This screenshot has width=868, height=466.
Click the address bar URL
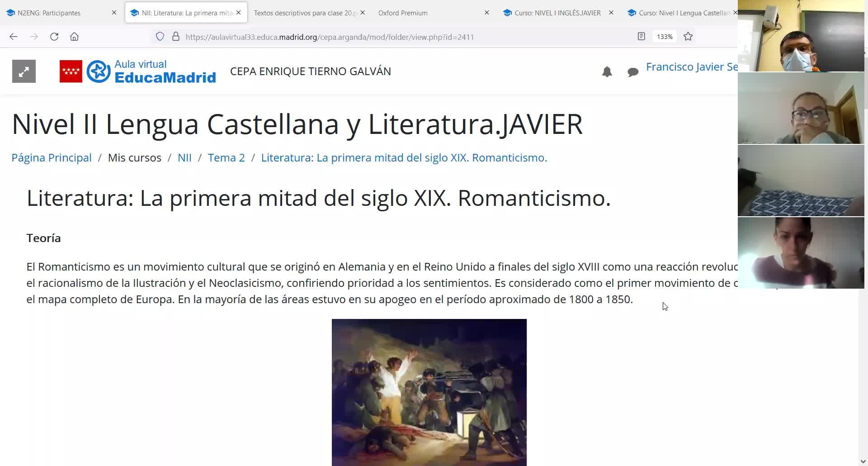pos(330,37)
